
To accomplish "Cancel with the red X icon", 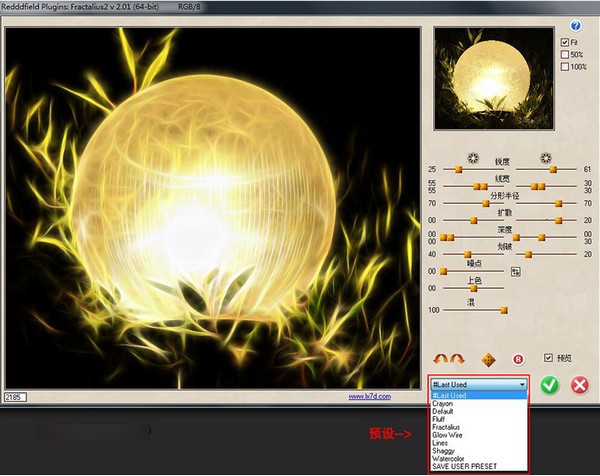I will click(x=578, y=385).
